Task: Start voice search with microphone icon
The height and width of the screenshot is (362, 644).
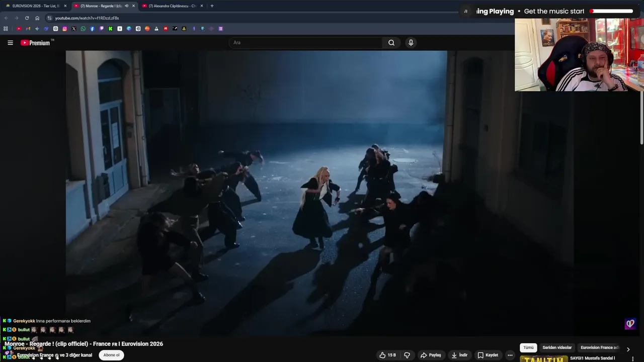Action: click(x=411, y=43)
